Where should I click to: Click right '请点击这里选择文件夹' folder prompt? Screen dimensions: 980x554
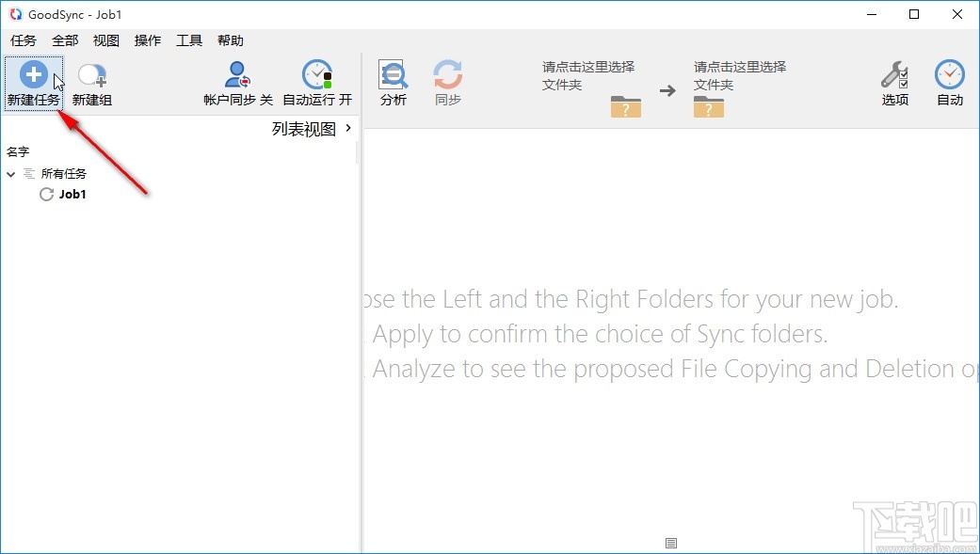point(739,75)
